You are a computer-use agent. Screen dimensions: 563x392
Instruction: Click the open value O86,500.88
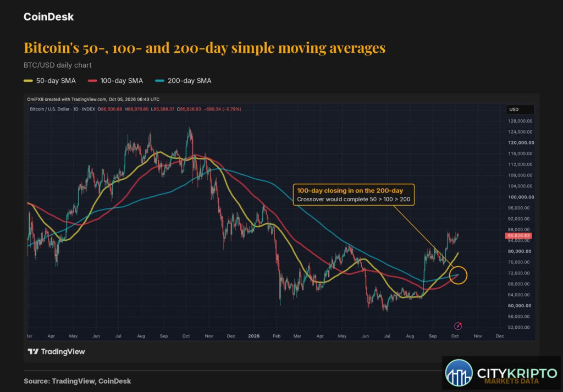[x=110, y=109]
